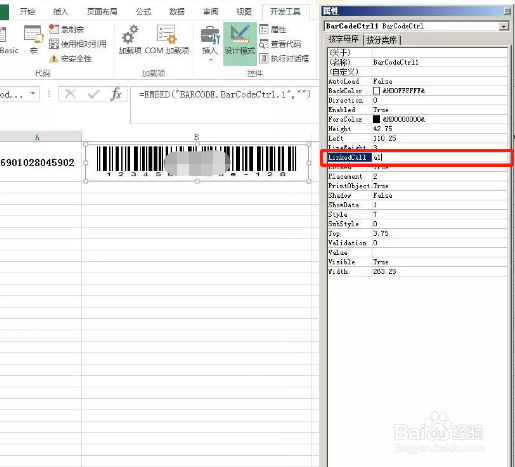Click the Visible True value

click(x=381, y=262)
